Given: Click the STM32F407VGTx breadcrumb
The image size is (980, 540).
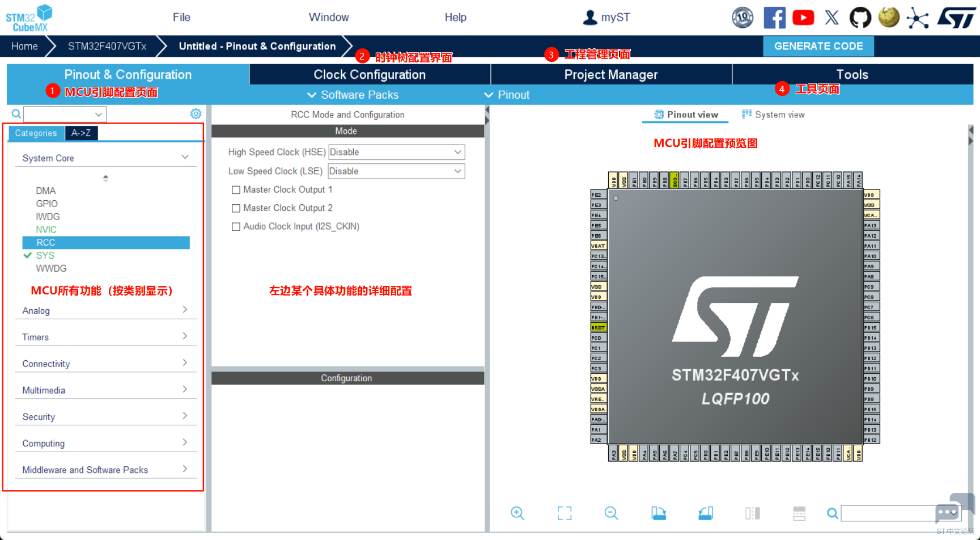Looking at the screenshot, I should point(107,46).
